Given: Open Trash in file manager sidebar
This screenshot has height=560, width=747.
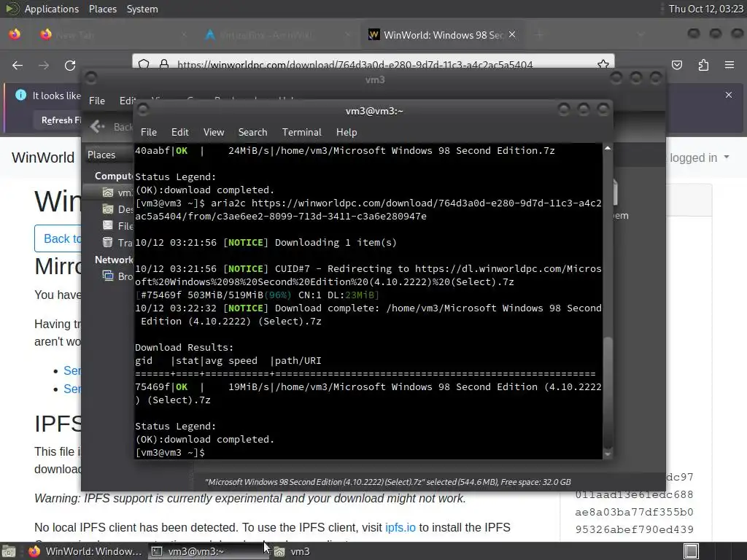Looking at the screenshot, I should [109, 243].
